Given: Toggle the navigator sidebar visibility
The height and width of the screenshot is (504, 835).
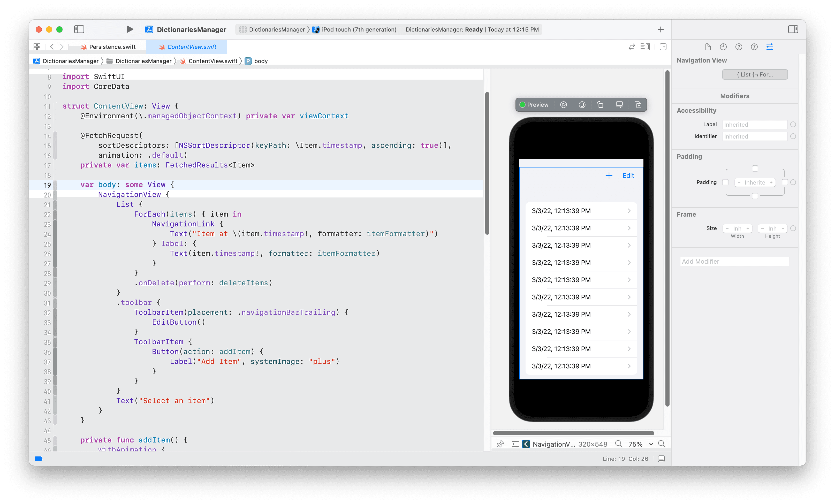Looking at the screenshot, I should tap(79, 29).
